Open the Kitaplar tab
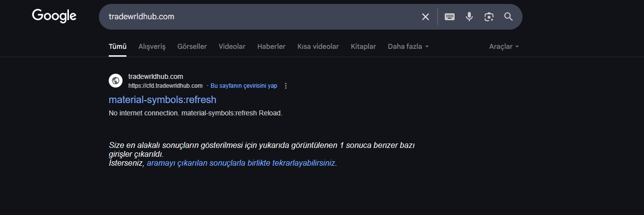This screenshot has width=644, height=215. 363,46
